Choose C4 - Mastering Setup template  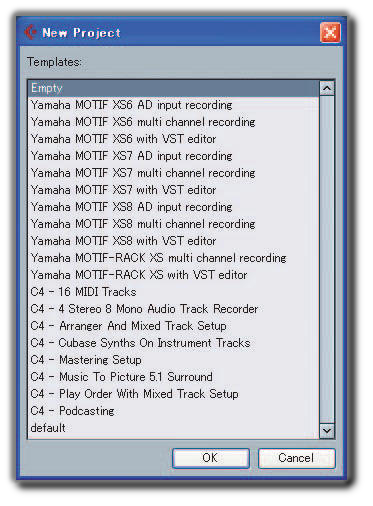173,360
